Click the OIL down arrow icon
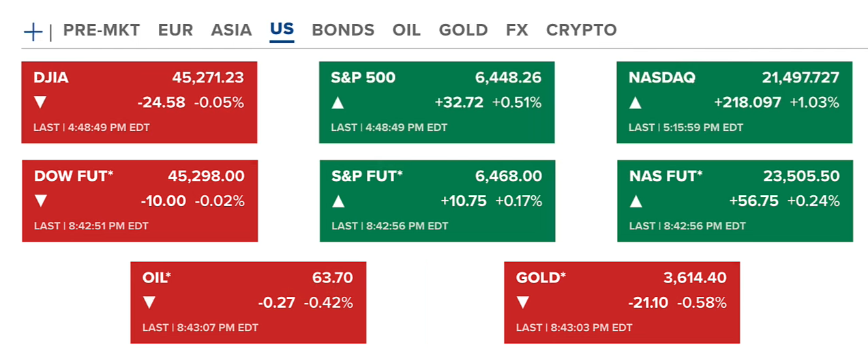868x361 pixels. click(x=149, y=302)
